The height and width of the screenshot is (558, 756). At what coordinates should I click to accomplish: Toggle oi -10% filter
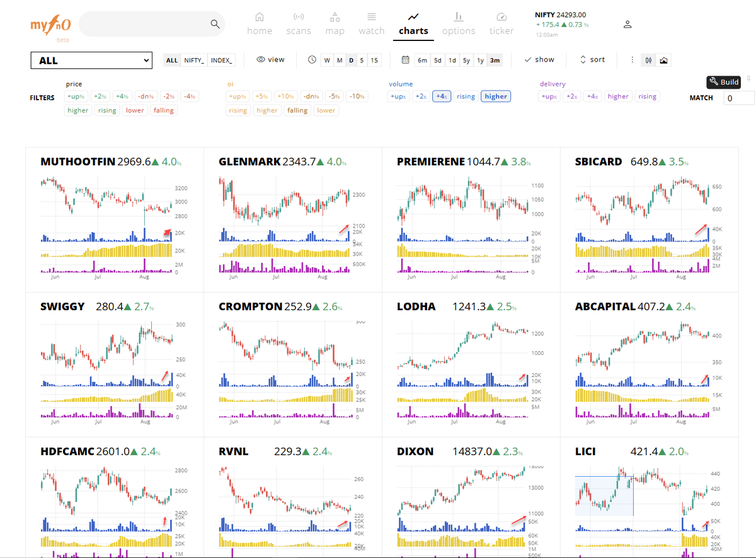357,96
